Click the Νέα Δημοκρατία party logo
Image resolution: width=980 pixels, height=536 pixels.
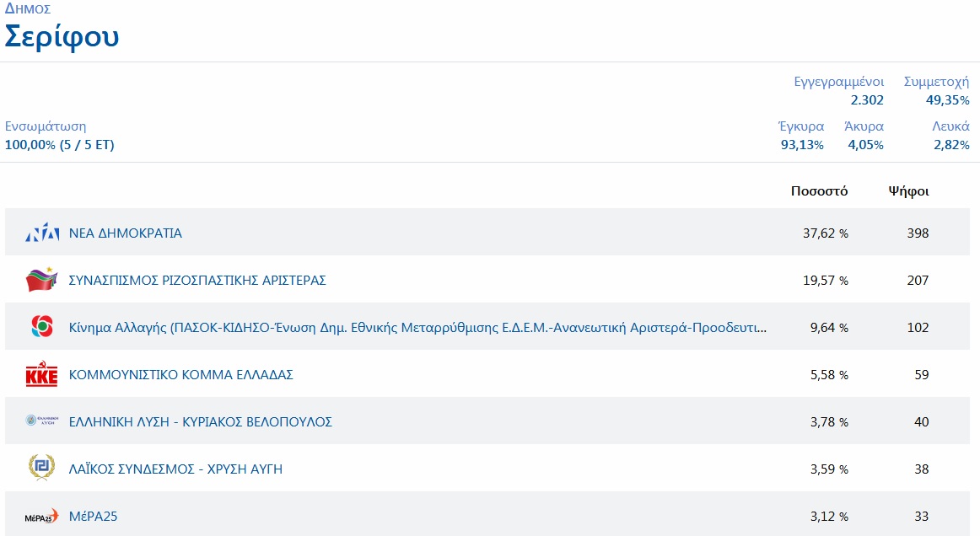click(41, 233)
